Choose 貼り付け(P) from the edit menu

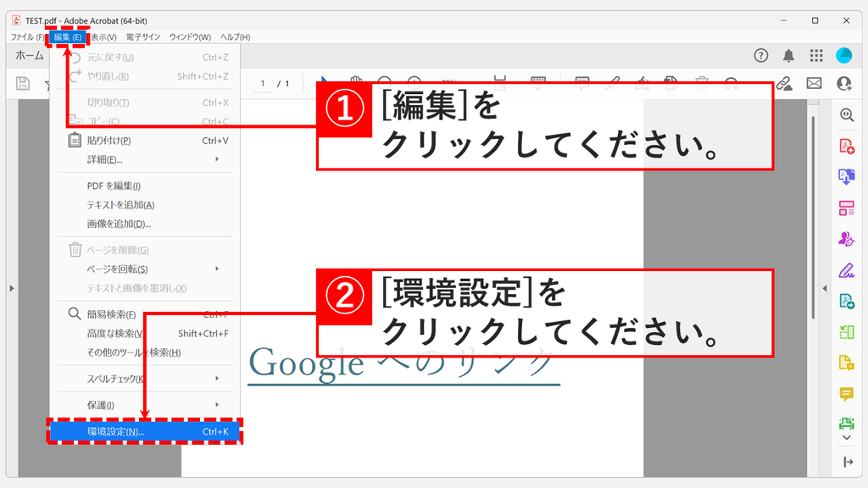[x=145, y=141]
